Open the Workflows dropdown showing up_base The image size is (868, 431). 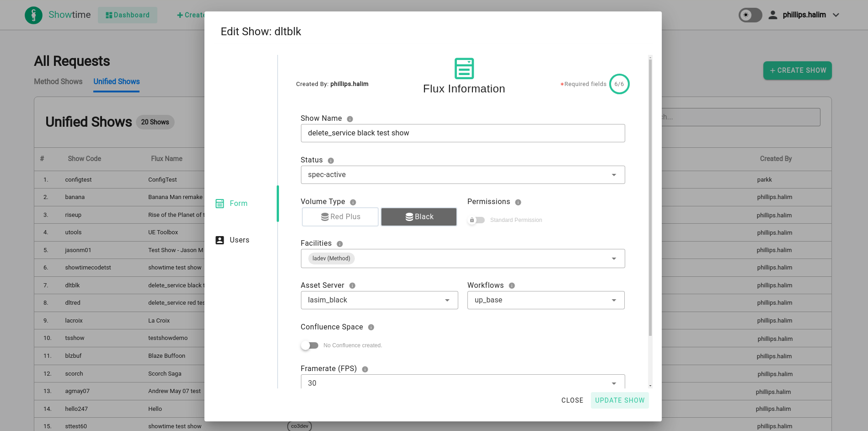point(546,300)
